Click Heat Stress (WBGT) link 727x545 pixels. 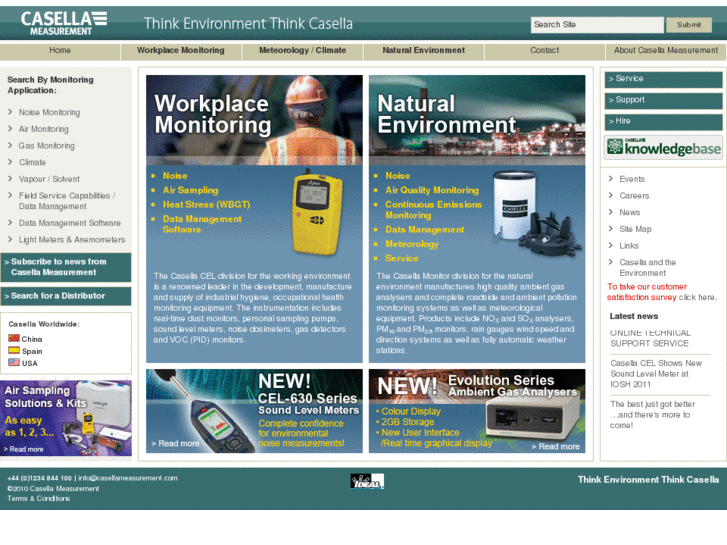pyautogui.click(x=206, y=205)
